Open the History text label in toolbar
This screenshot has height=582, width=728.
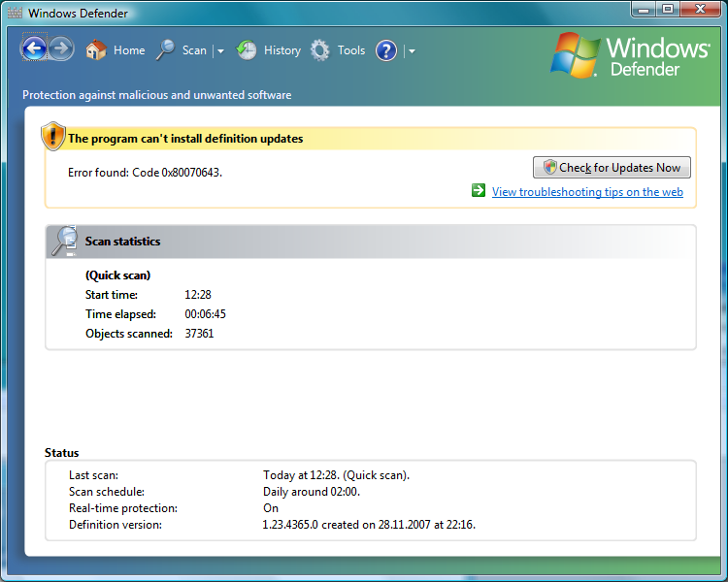coord(282,50)
